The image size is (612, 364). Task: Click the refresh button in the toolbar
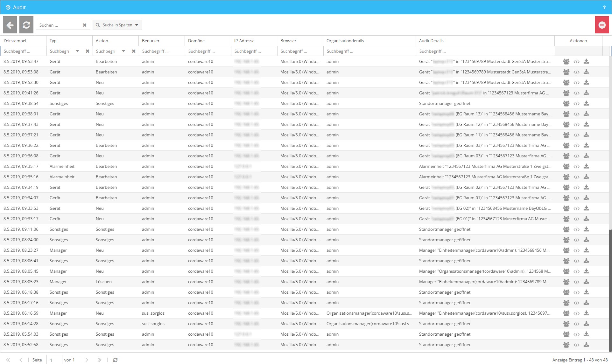[26, 25]
